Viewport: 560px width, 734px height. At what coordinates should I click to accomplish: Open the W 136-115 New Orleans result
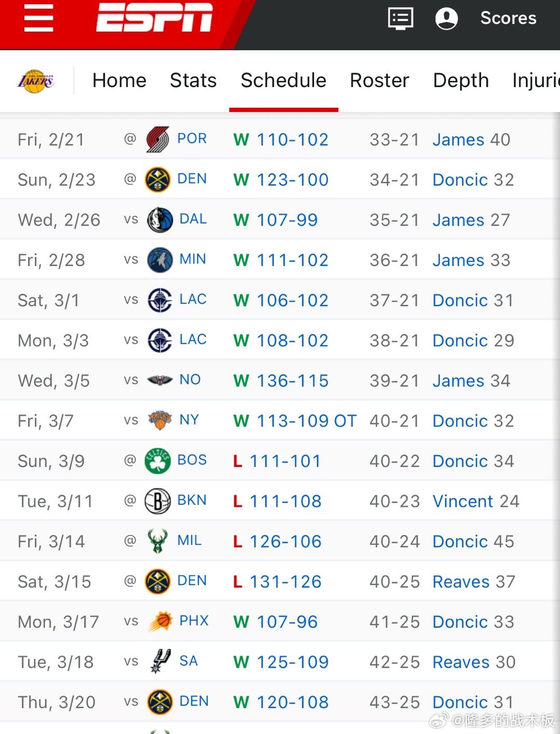[x=292, y=381]
